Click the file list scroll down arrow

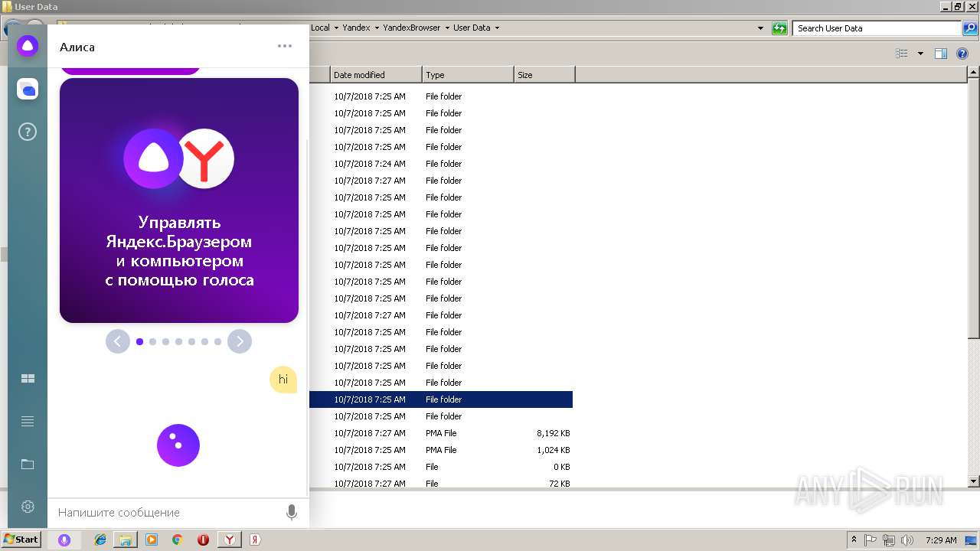point(974,481)
